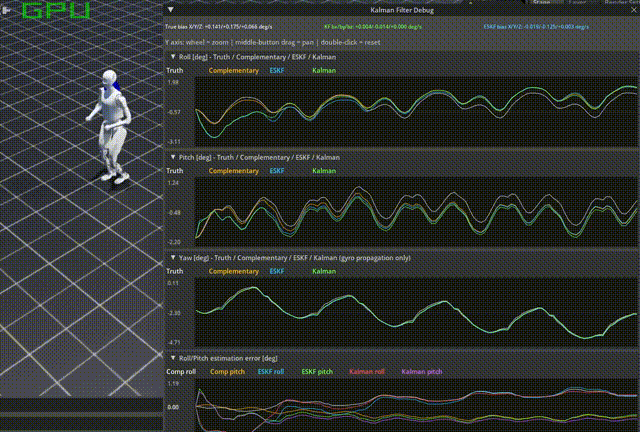This screenshot has width=640, height=432.
Task: Click the Y axis wheel zoom hint text
Action: [273, 42]
